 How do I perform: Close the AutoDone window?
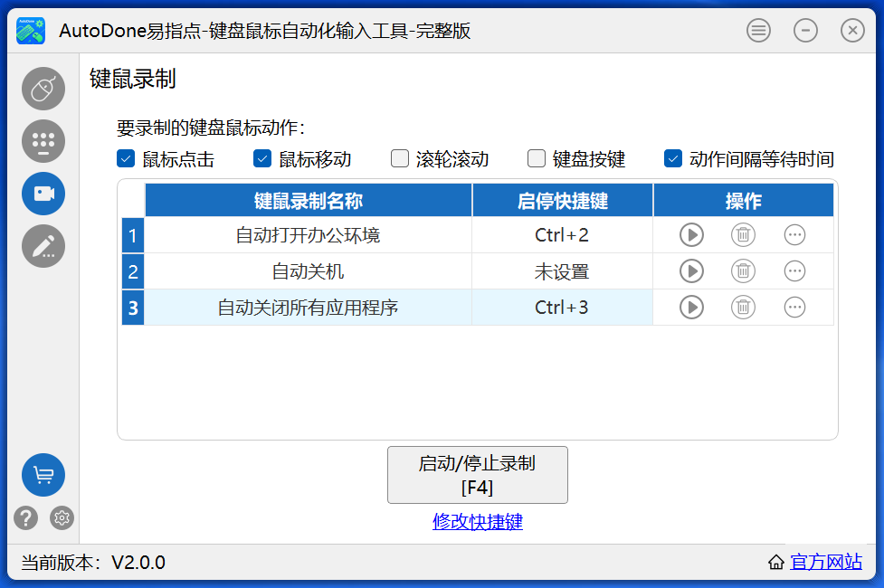tap(852, 30)
